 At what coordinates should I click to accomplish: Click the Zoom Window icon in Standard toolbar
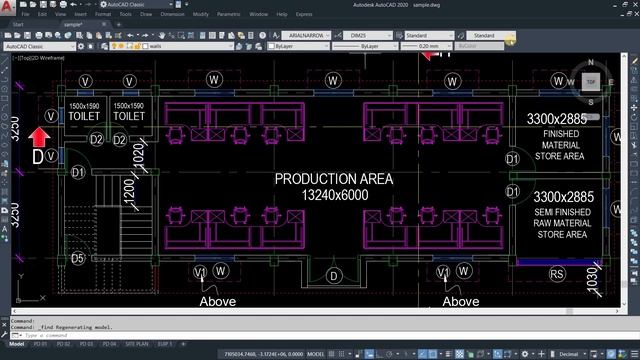pos(181,36)
